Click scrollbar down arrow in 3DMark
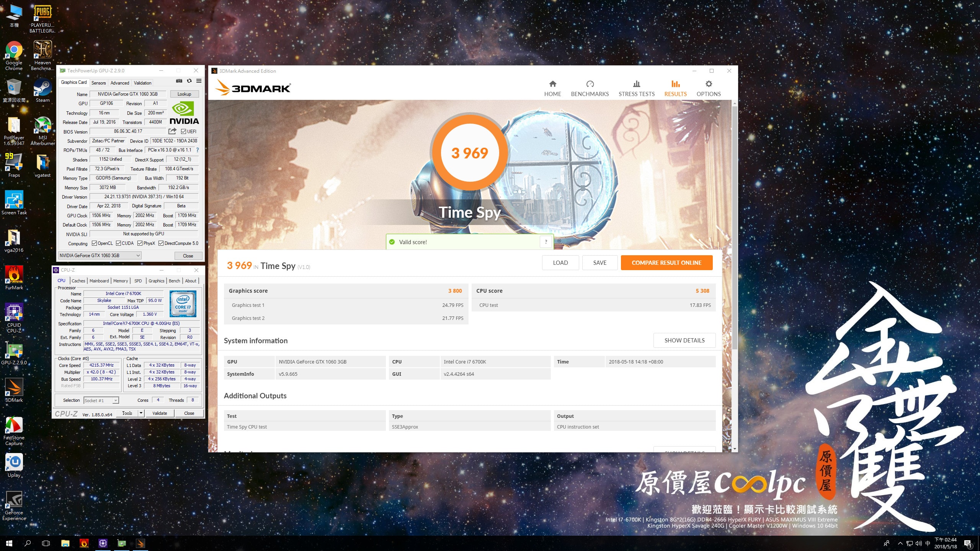The height and width of the screenshot is (551, 980). click(734, 448)
